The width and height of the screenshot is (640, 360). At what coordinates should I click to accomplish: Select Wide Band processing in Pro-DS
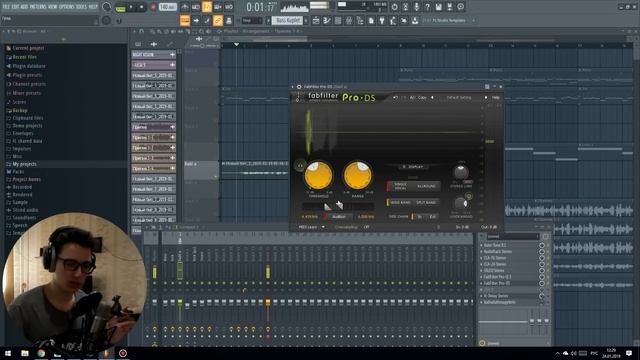coord(400,202)
